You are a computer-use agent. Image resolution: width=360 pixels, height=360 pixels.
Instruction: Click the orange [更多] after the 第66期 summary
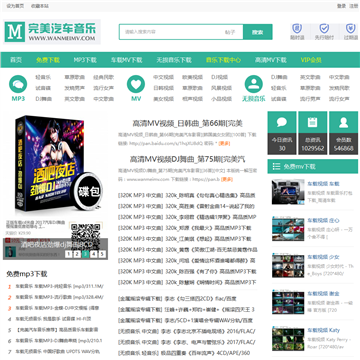224,143
